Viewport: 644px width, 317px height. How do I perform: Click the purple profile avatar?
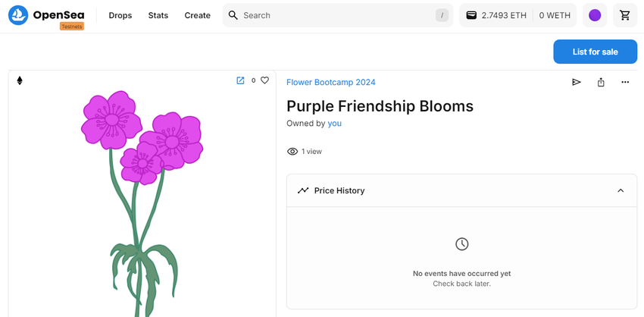click(595, 15)
